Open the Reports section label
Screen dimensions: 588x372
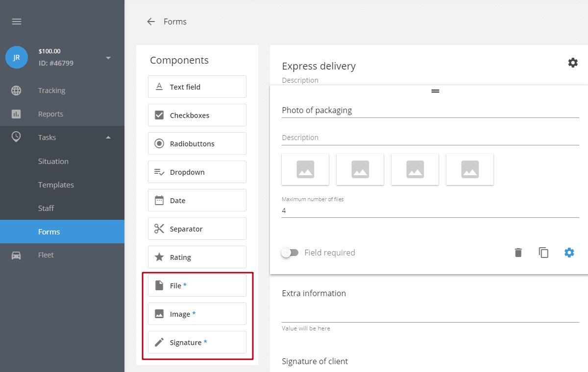50,114
